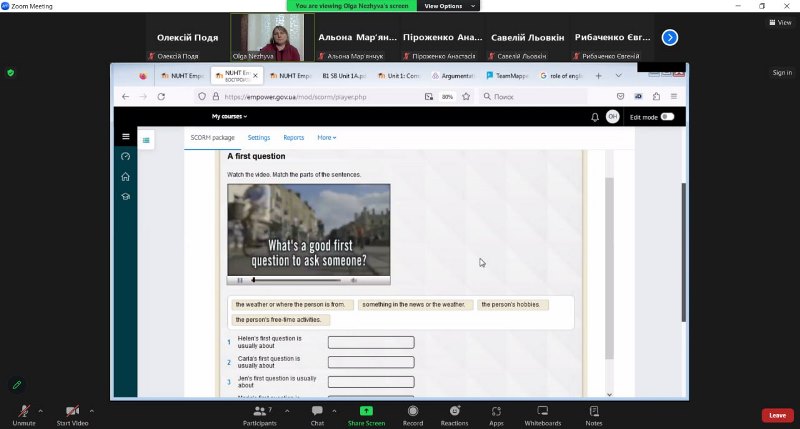This screenshot has width=800, height=429.
Task: Click the graduation cap courses icon
Action: coord(126,196)
